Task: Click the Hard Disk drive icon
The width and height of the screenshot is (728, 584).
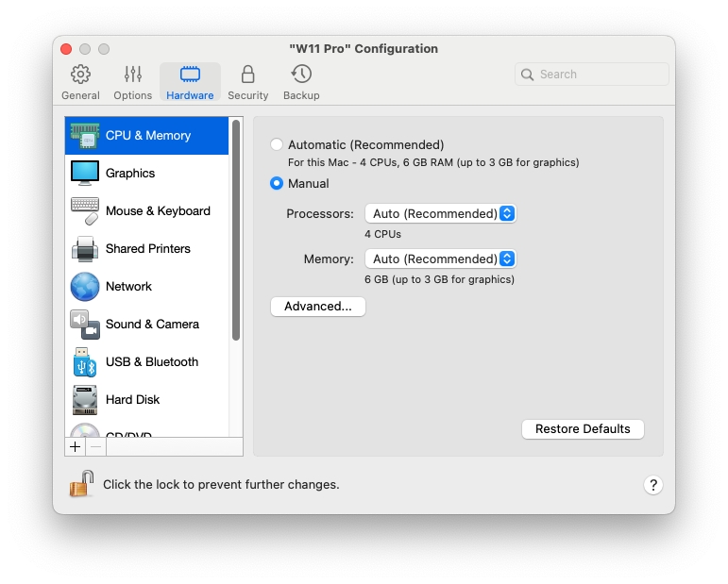Action: (85, 400)
